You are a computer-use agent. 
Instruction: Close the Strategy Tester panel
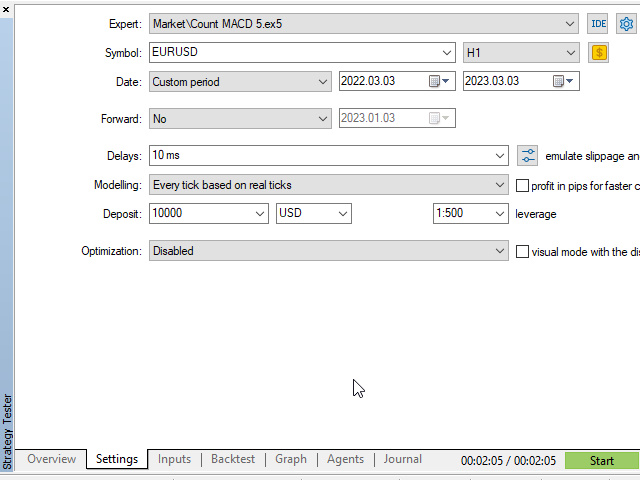pos(6,9)
